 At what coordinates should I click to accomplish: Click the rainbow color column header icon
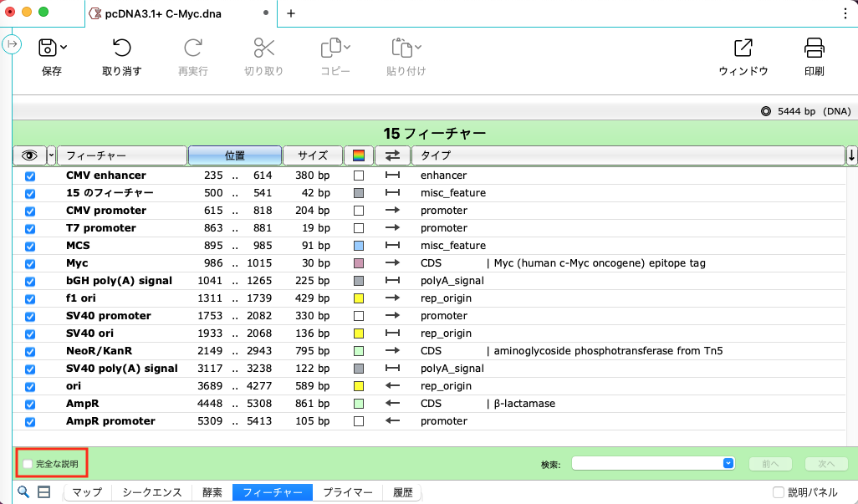(x=359, y=155)
